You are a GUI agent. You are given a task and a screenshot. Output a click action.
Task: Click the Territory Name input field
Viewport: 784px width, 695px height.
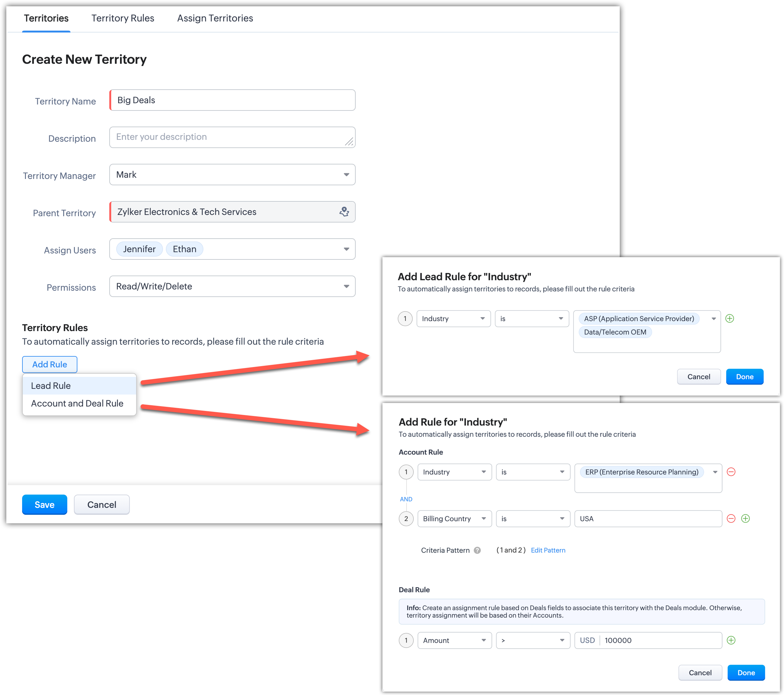pos(232,100)
